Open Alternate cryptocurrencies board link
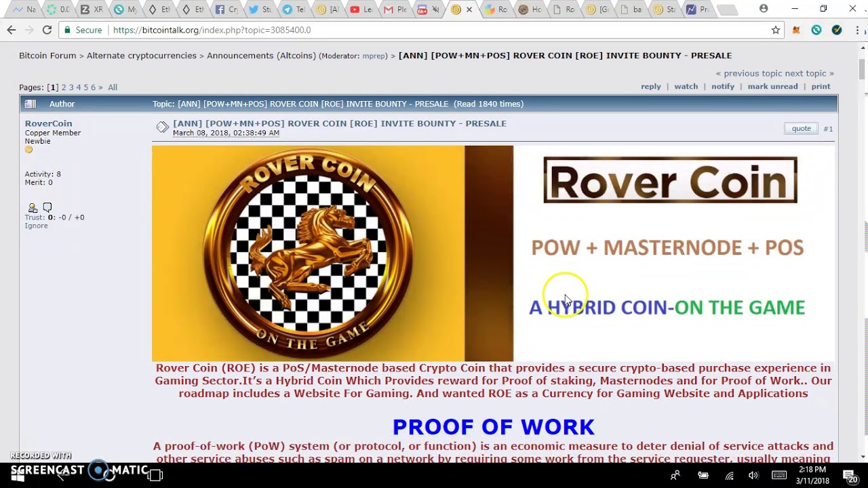Viewport: 868px width, 488px height. [x=142, y=56]
